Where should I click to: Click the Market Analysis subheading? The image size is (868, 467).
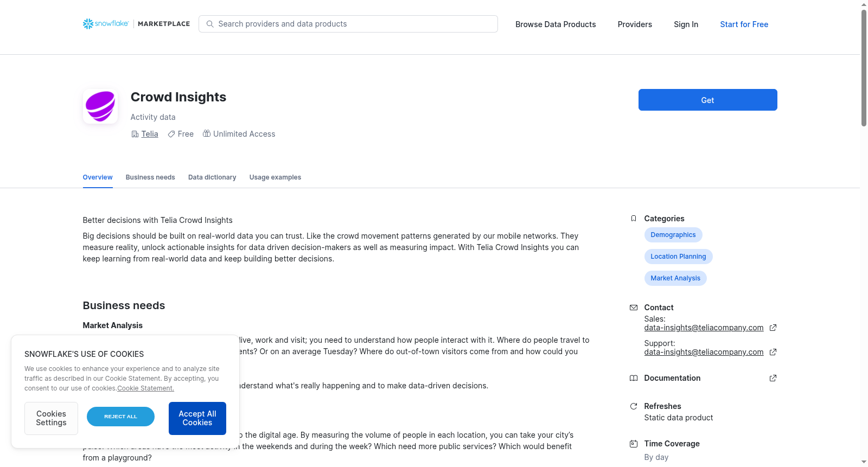[112, 325]
